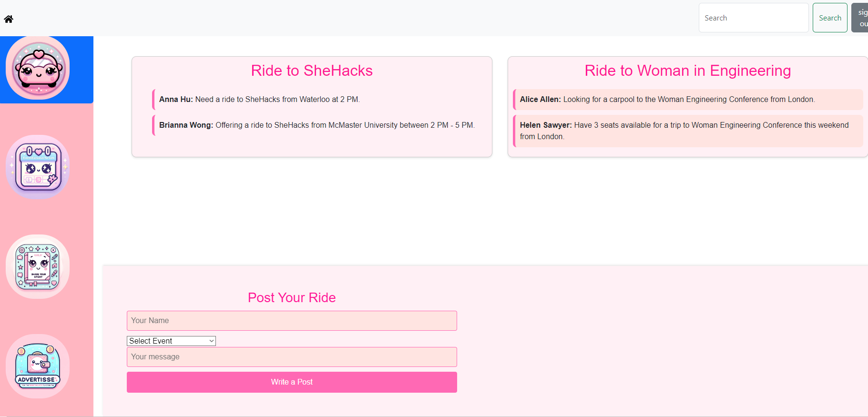Image resolution: width=868 pixels, height=417 pixels.
Task: Click the sign out button
Action: click(x=861, y=18)
